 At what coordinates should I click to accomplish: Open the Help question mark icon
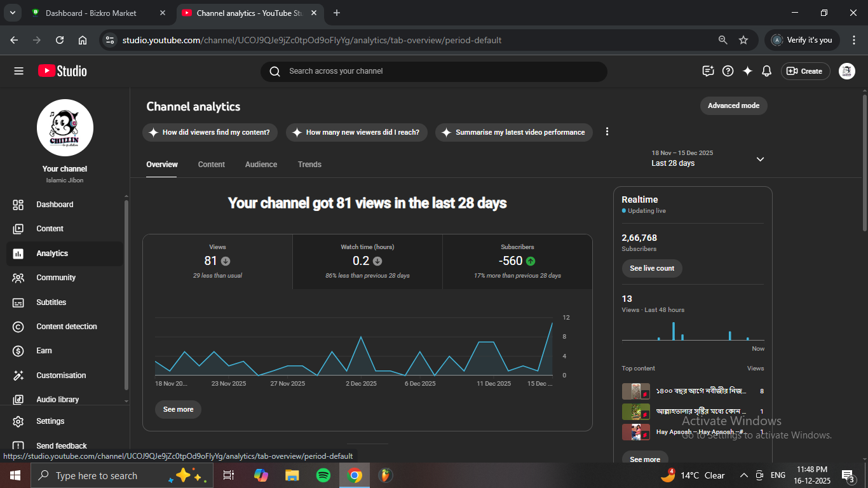tap(728, 71)
